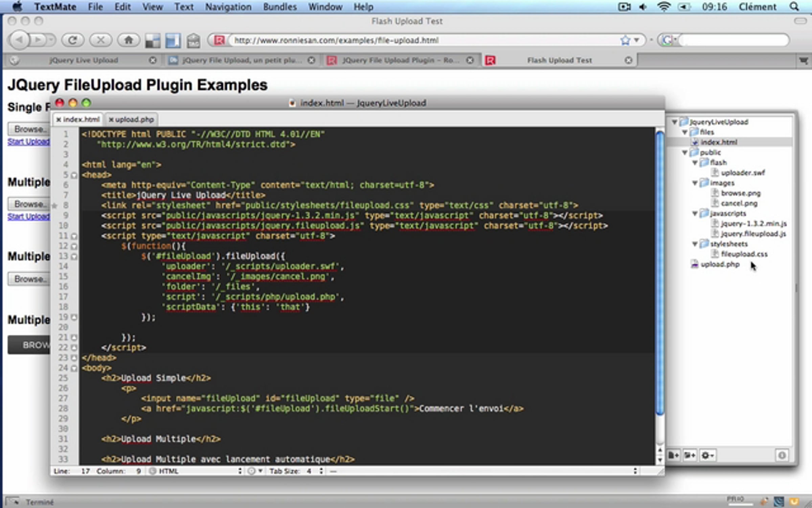The height and width of the screenshot is (508, 812).
Task: Click the bookmark star in address bar
Action: pos(625,40)
